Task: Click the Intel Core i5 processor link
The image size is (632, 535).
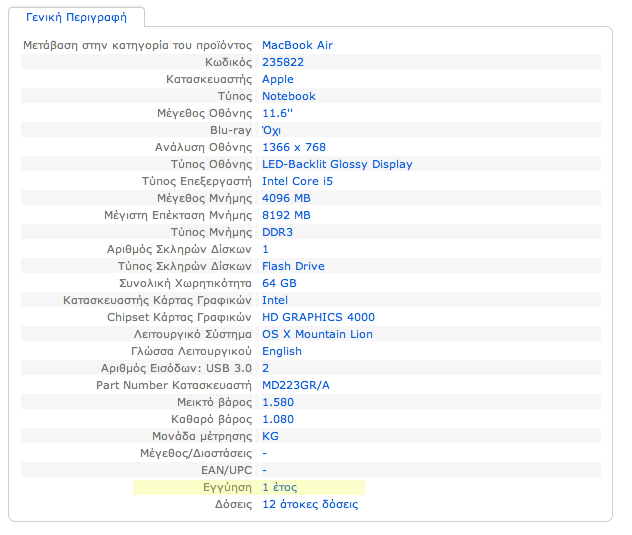Action: click(297, 181)
